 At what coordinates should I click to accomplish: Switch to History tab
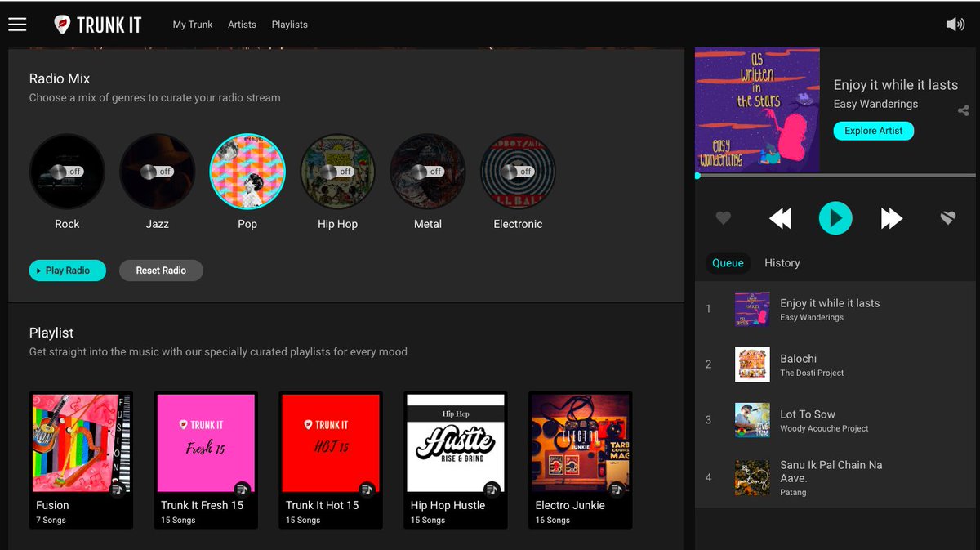point(782,263)
